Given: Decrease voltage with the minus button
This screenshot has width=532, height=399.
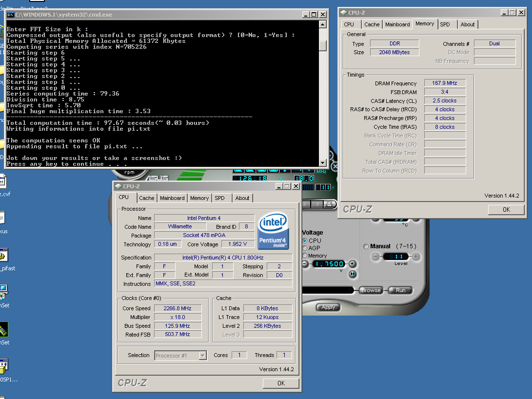Looking at the screenshot, I should pos(305,263).
